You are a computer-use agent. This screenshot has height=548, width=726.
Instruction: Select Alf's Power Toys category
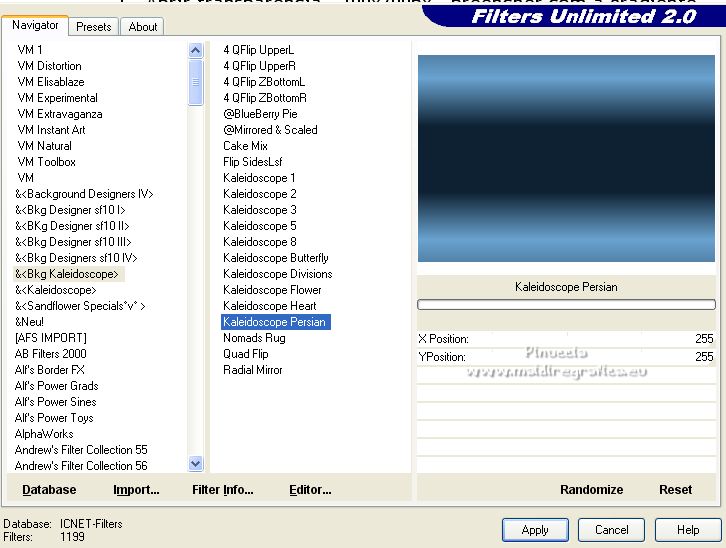(54, 417)
